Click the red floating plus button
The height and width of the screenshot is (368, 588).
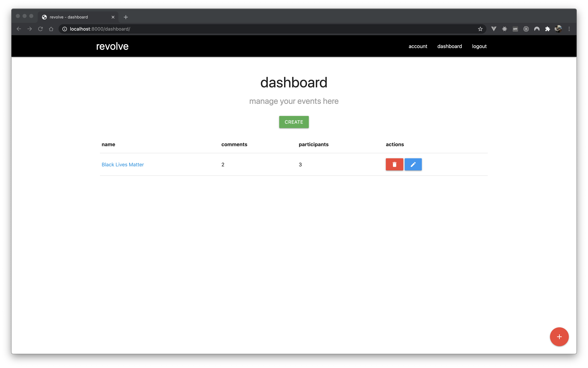coord(559,337)
